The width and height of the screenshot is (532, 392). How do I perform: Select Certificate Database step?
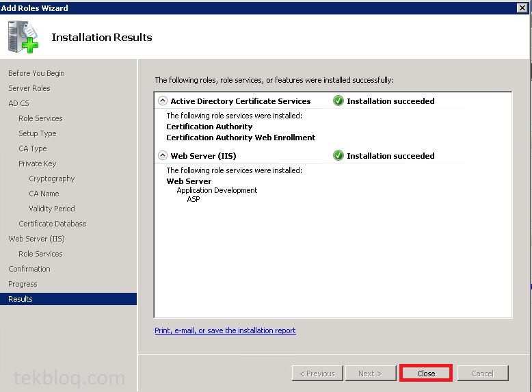(x=52, y=224)
